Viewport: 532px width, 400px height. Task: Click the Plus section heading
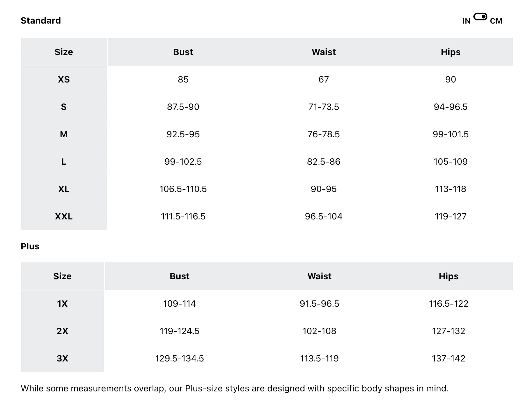(30, 246)
